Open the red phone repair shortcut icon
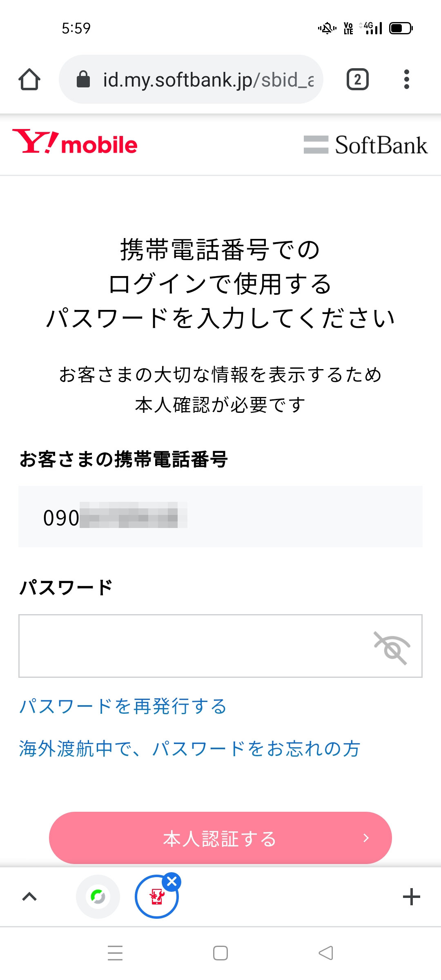Image resolution: width=441 pixels, height=980 pixels. [x=156, y=898]
